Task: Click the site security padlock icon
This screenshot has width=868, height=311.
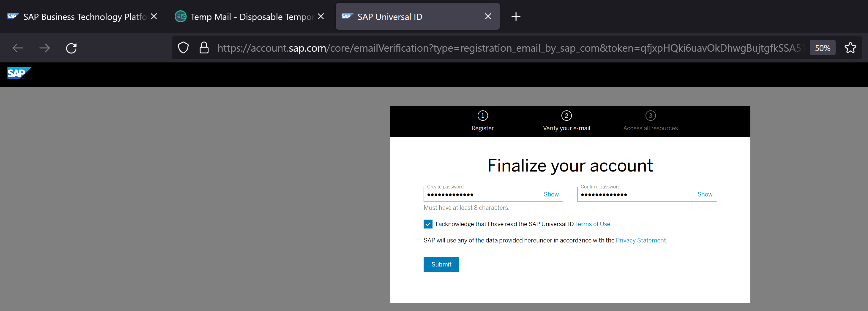Action: (204, 48)
